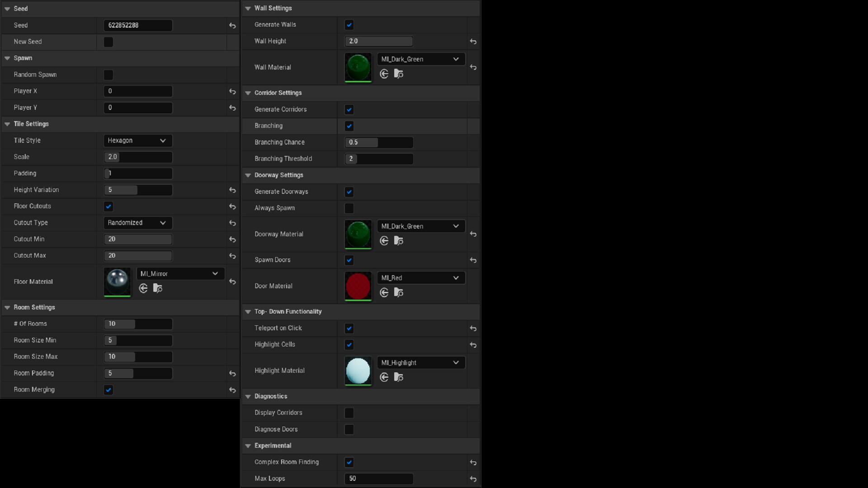
Task: Enable the New Seed checkbox
Action: (x=108, y=42)
